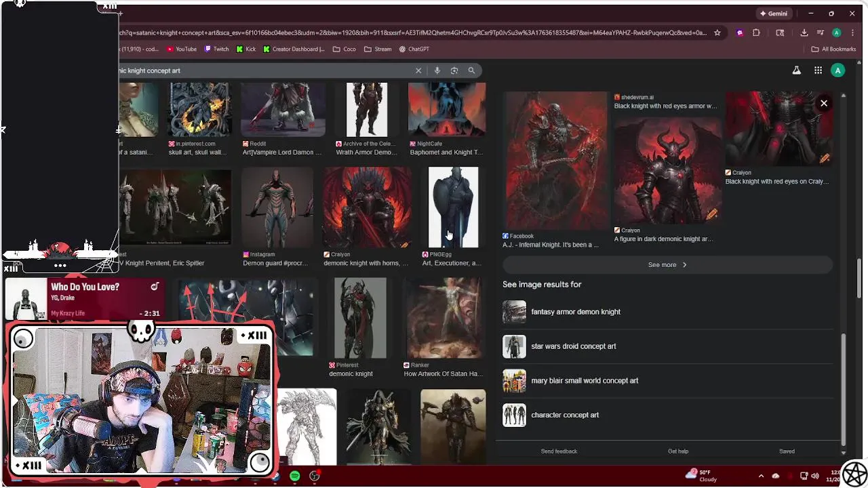Open the Creator Dashboard bookmark

click(294, 49)
